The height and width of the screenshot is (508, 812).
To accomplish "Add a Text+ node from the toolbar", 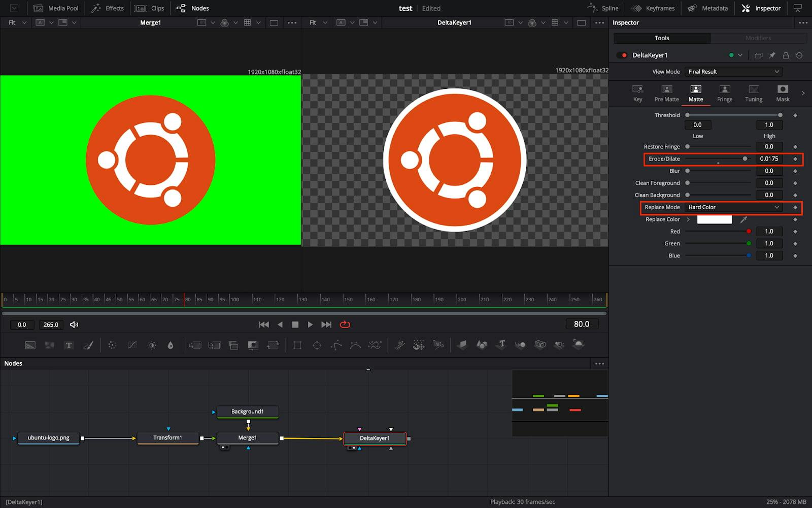I will (69, 345).
